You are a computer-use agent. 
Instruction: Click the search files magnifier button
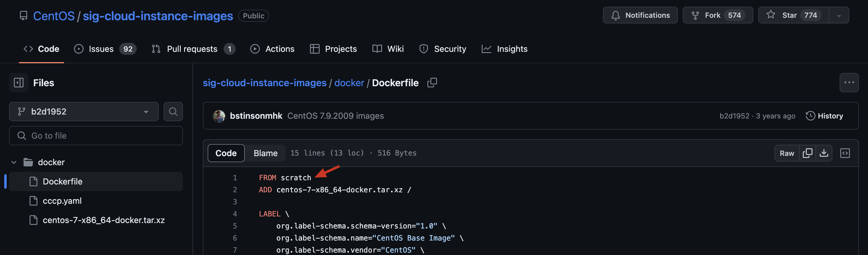173,111
